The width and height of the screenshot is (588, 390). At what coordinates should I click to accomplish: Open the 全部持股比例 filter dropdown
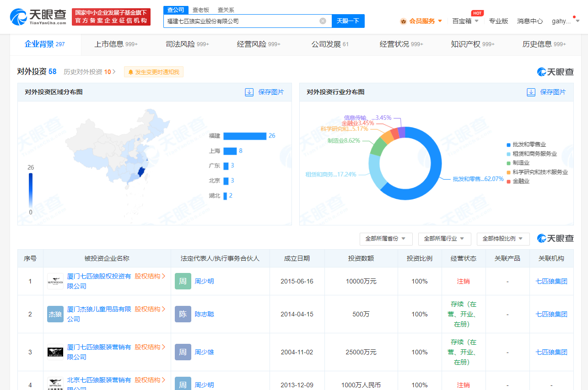point(503,239)
